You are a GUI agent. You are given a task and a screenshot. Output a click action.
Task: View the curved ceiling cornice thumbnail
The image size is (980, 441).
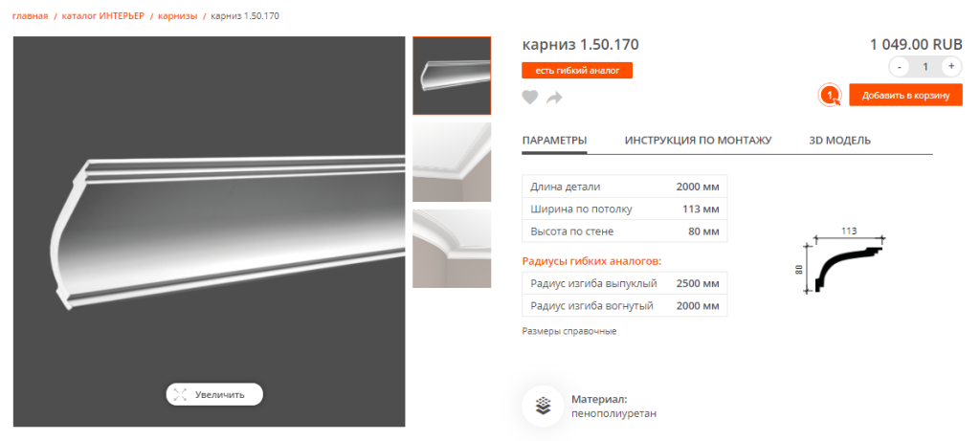(x=452, y=248)
